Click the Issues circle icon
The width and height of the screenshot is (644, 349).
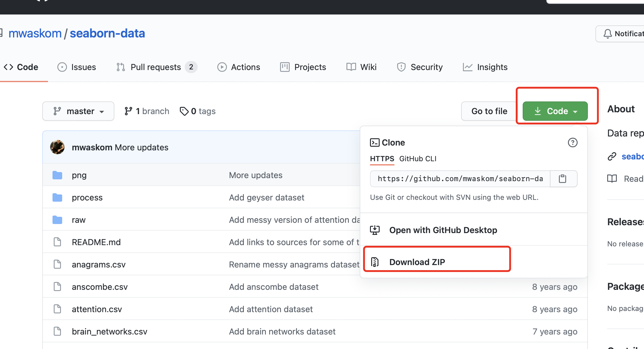62,67
